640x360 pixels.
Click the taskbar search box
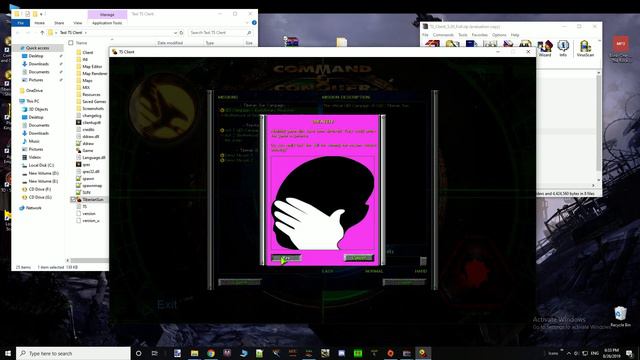(73, 353)
